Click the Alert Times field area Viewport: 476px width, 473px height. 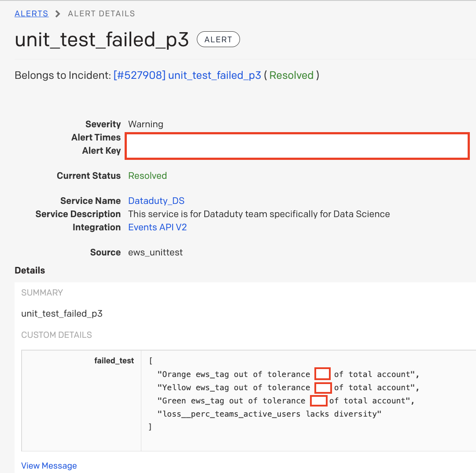coord(297,139)
